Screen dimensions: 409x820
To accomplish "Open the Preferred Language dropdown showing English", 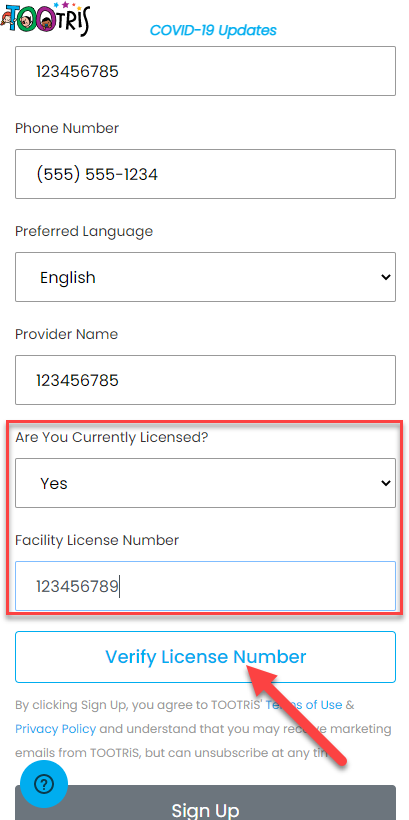I will point(205,277).
